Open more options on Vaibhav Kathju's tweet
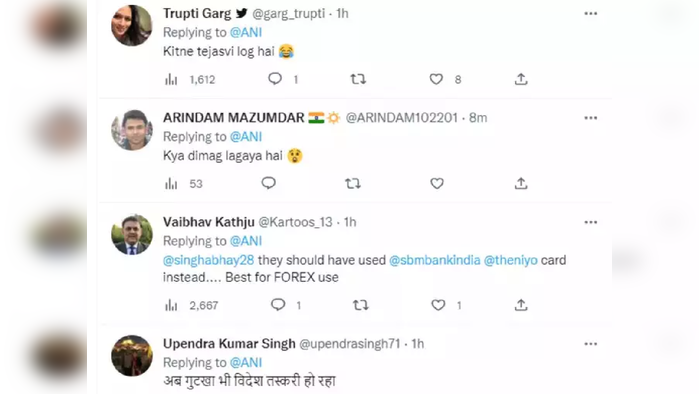Screen dimensions: 699x394 (591, 222)
